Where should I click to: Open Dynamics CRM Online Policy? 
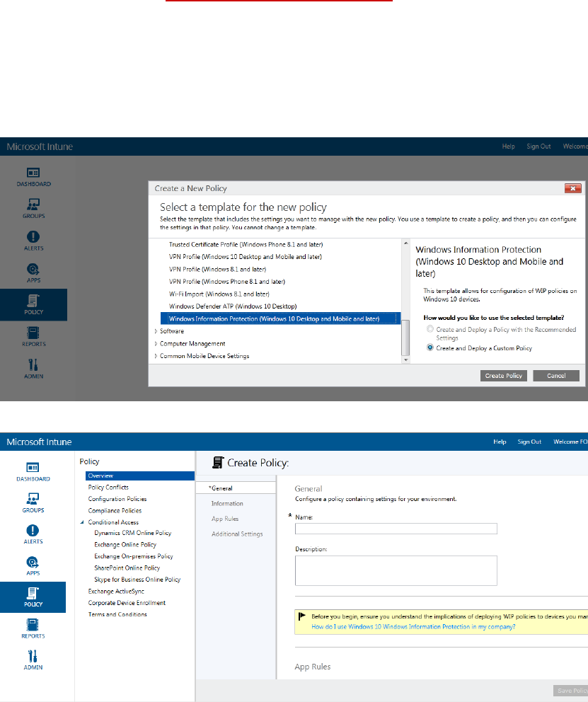pos(133,533)
